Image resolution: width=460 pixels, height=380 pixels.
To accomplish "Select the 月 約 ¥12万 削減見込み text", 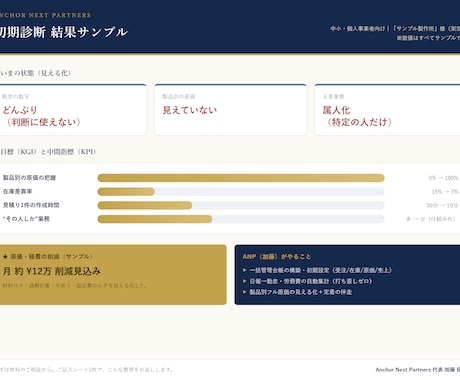I will 52,271.
